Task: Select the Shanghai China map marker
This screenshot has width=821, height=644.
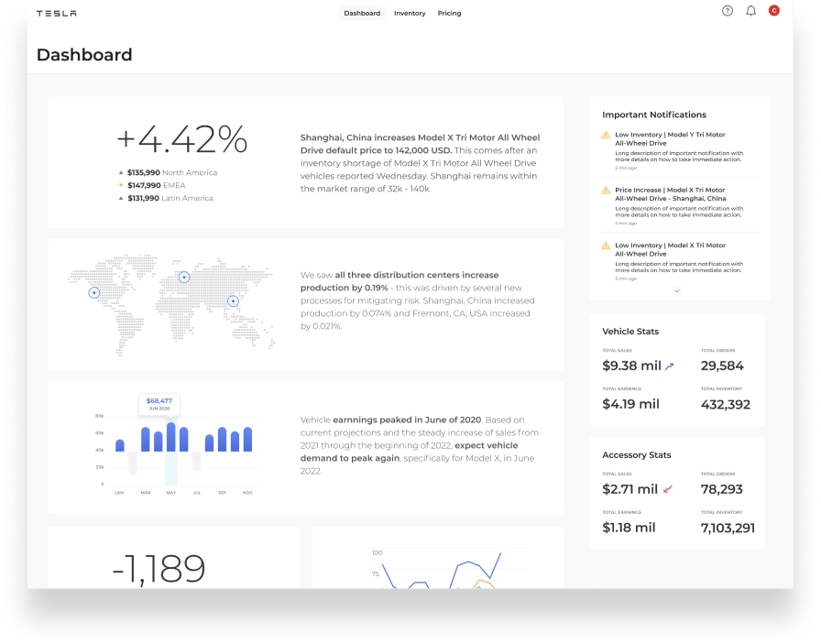Action: 233,301
